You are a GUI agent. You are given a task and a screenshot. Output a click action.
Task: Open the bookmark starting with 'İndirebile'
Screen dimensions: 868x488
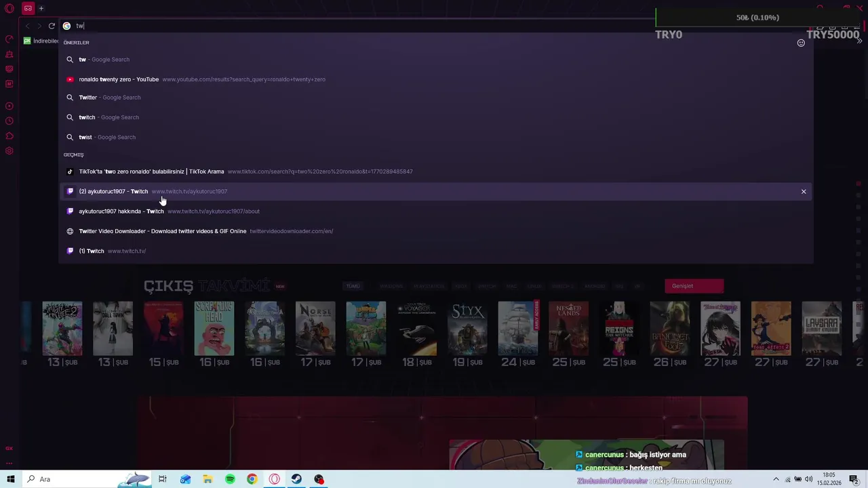coord(41,41)
